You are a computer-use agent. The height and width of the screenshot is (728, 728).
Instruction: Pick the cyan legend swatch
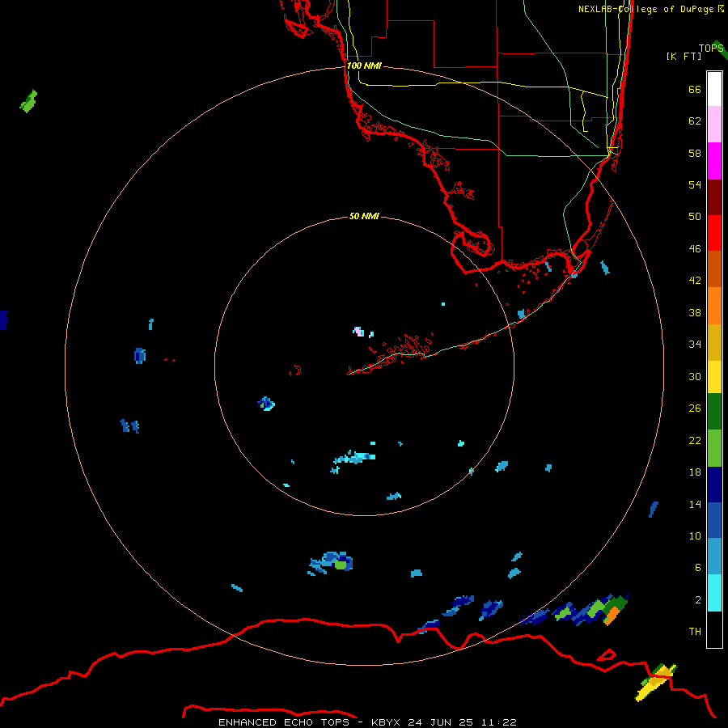[714, 593]
